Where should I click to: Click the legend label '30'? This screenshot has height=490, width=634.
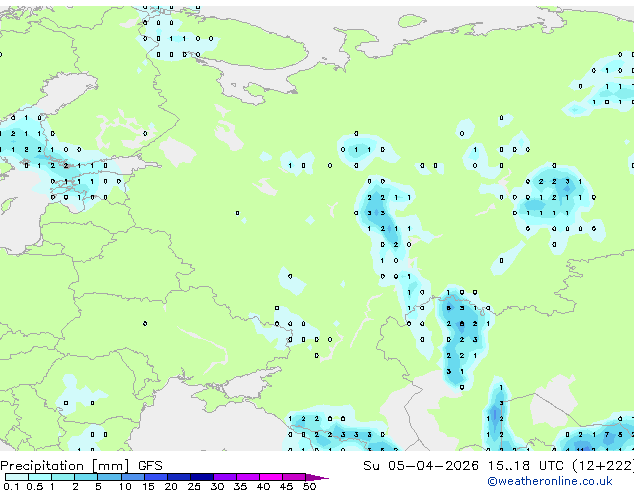tap(217, 486)
